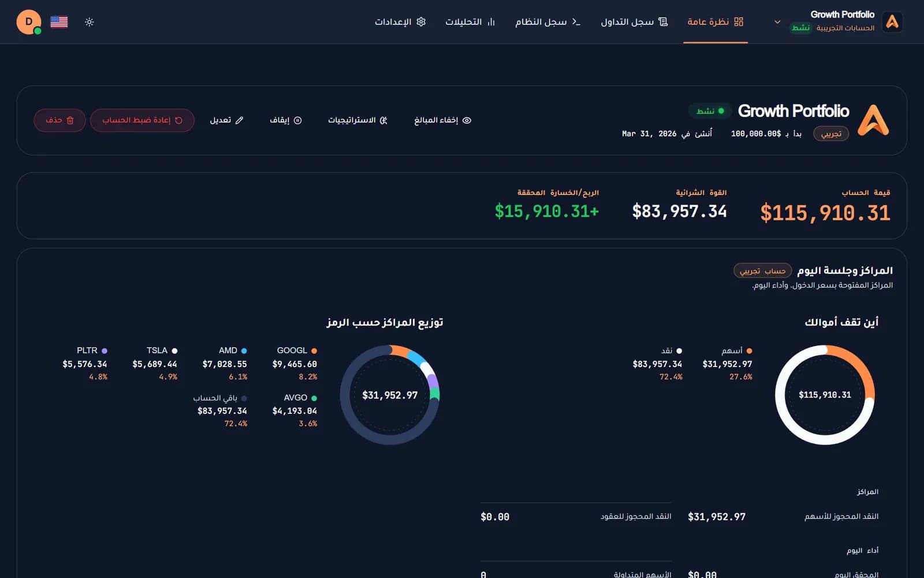924x578 pixels.
Task: Click the large Growth Portfolio logo icon
Action: coord(873,120)
